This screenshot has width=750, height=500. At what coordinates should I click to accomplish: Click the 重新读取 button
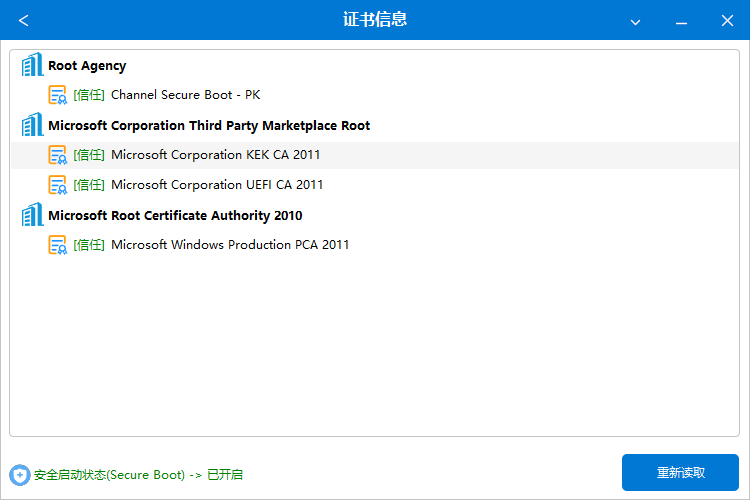click(x=680, y=472)
